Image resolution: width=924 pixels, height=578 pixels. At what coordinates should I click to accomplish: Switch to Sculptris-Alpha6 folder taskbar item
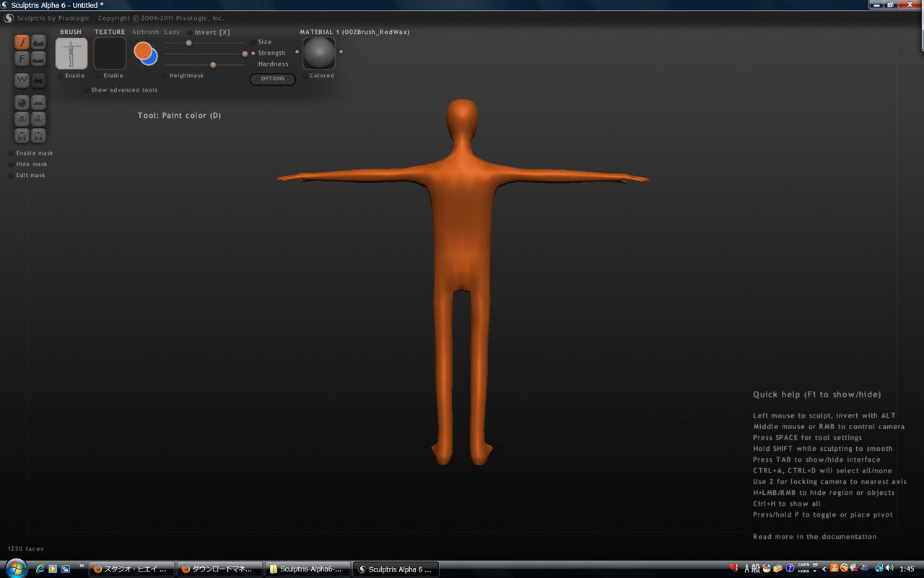pos(308,569)
